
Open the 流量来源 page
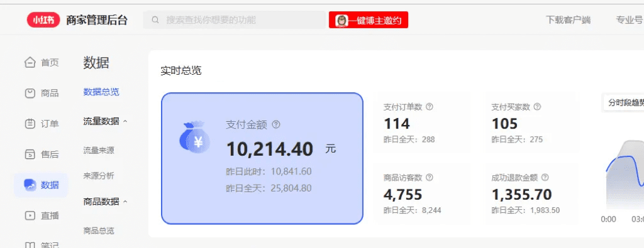pos(99,151)
